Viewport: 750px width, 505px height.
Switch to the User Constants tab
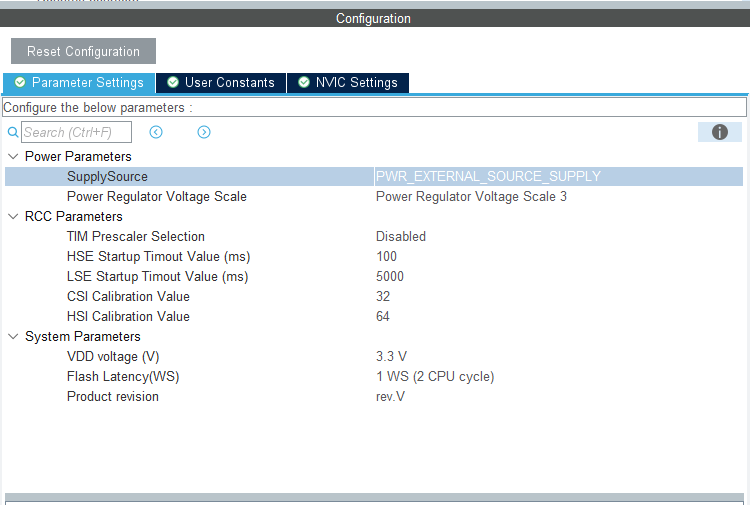pyautogui.click(x=221, y=83)
